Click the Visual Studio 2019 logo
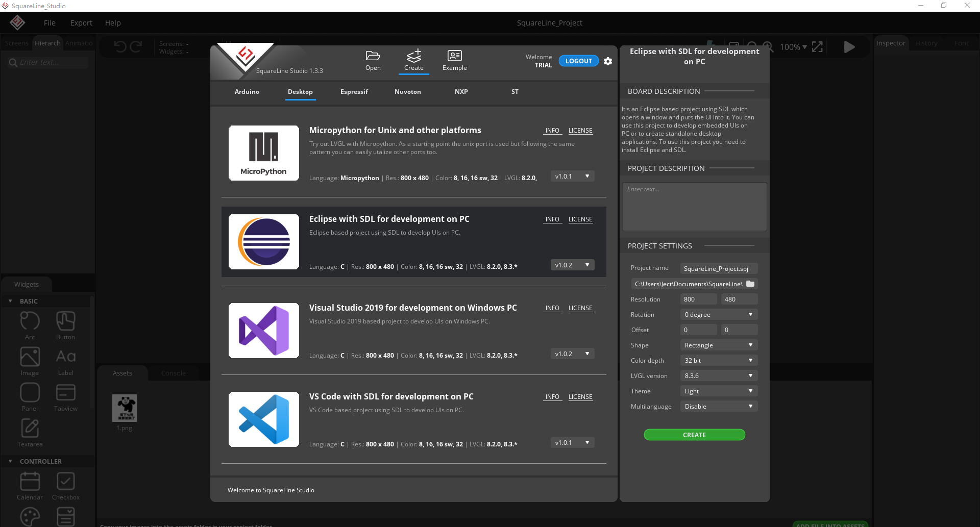The height and width of the screenshot is (527, 980). click(x=264, y=331)
